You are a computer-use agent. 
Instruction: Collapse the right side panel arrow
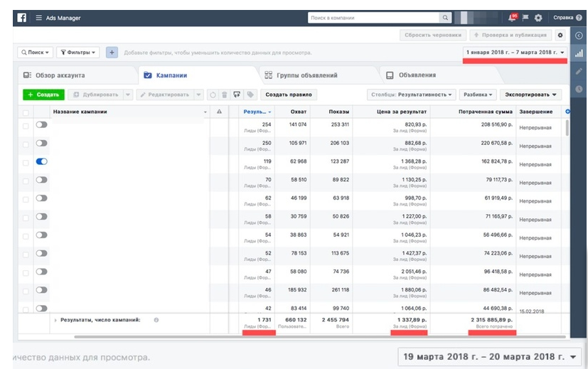click(579, 36)
